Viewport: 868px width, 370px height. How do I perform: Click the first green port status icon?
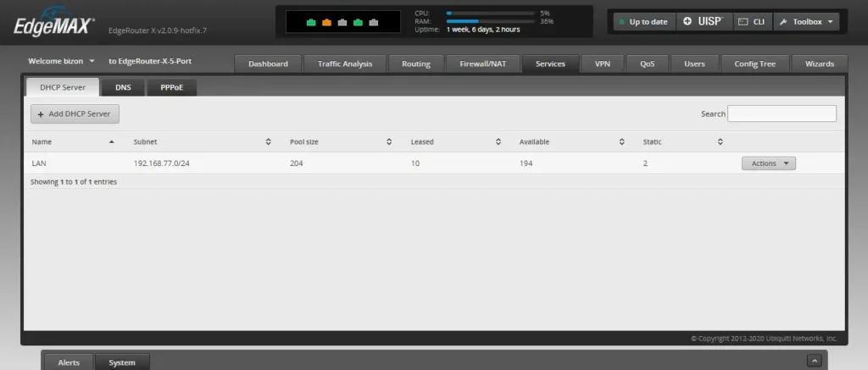click(311, 23)
